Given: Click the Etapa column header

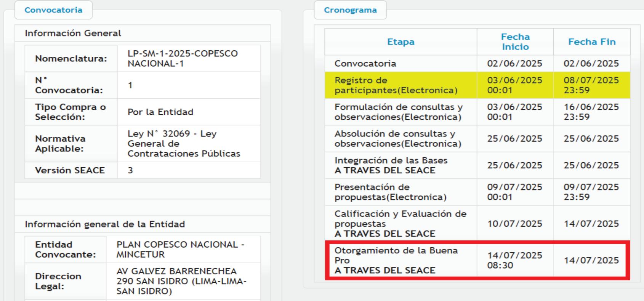Looking at the screenshot, I should point(400,42).
